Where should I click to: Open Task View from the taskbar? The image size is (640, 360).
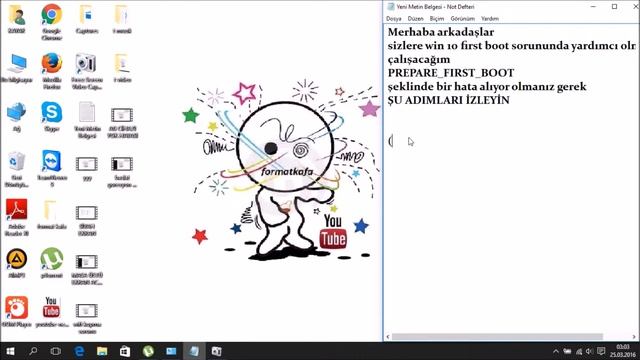click(56, 351)
